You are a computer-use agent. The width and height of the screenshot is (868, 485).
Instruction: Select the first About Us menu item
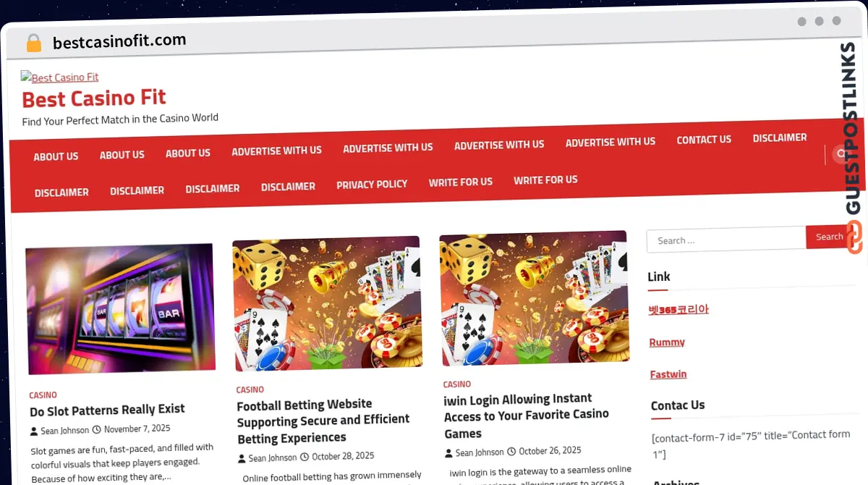(x=56, y=156)
